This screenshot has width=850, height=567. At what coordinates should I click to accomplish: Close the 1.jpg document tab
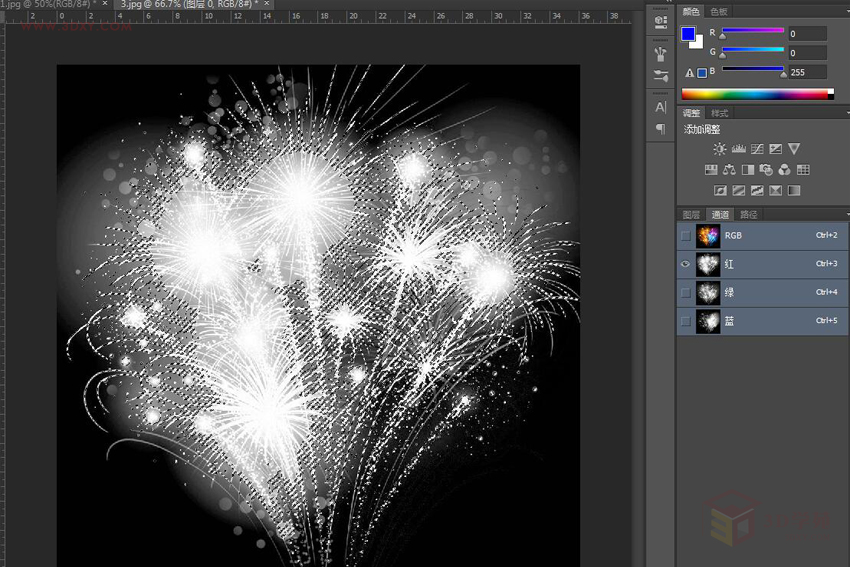point(105,3)
